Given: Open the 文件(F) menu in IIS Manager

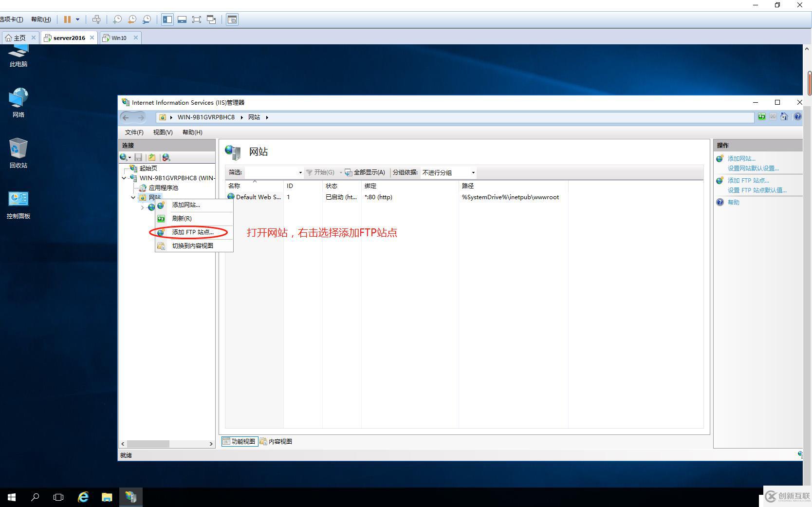Looking at the screenshot, I should pyautogui.click(x=134, y=132).
